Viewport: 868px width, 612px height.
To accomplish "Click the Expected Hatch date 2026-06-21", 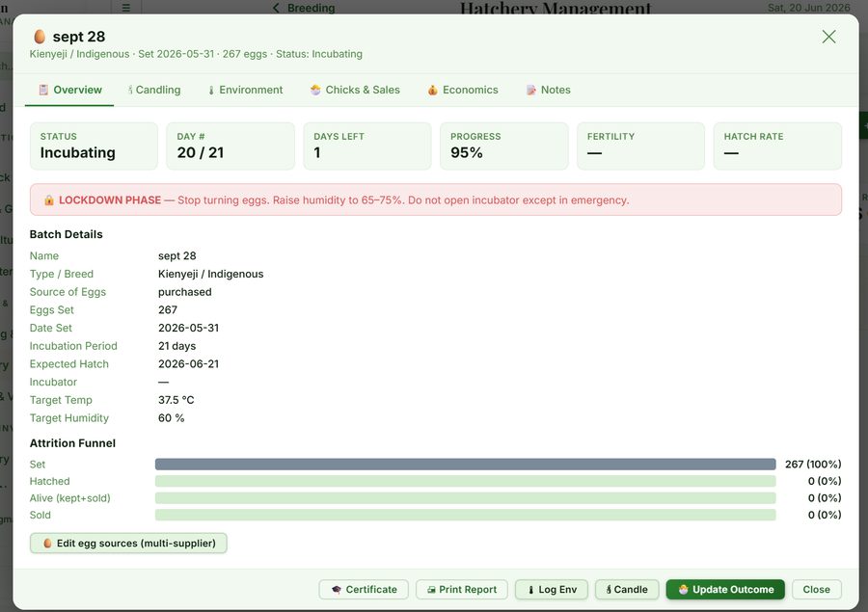I will click(x=188, y=364).
